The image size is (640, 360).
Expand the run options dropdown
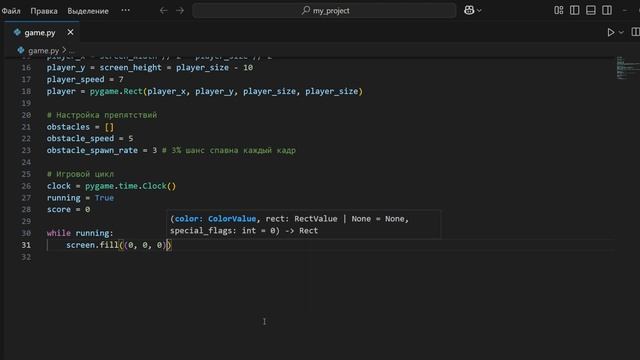[x=621, y=32]
